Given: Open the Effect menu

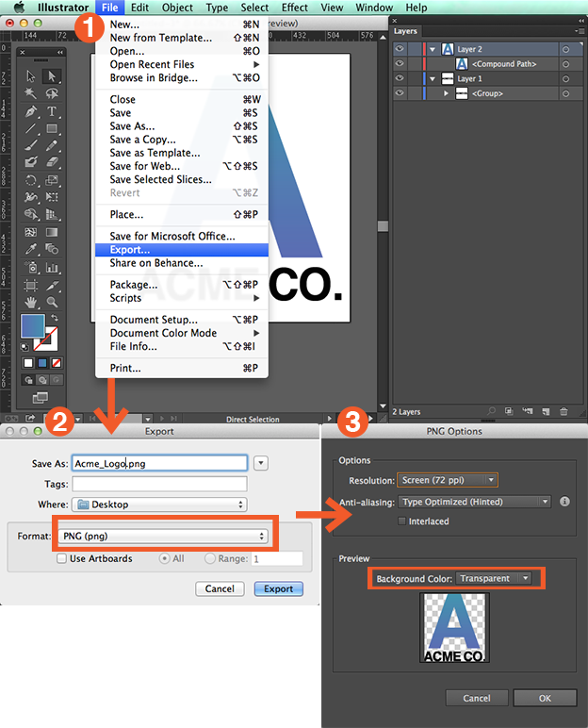Looking at the screenshot, I should click(294, 8).
